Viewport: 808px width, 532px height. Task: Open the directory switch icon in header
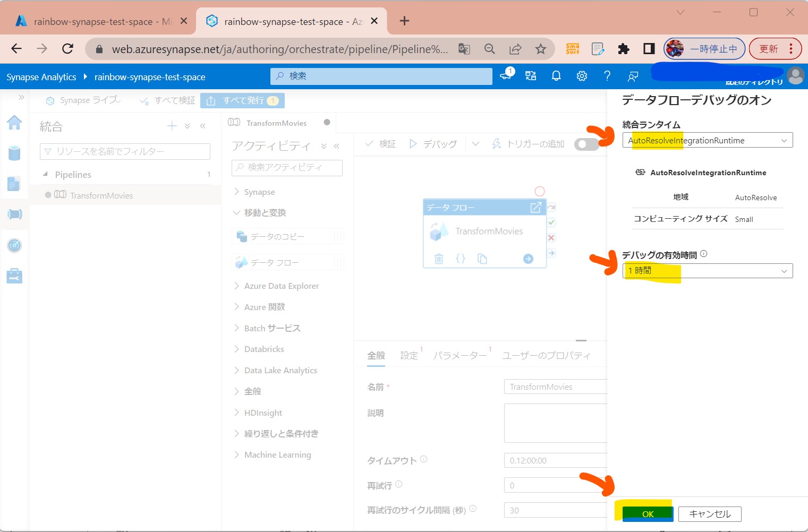531,76
